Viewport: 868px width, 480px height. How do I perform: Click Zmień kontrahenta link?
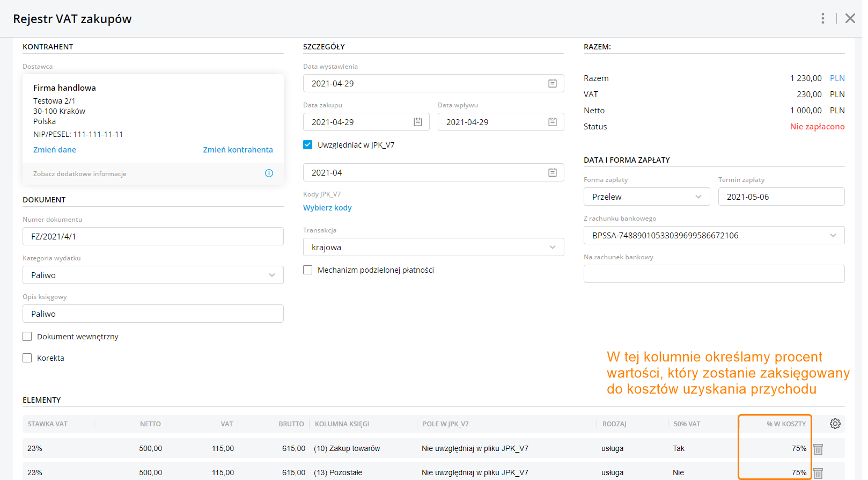pos(238,150)
